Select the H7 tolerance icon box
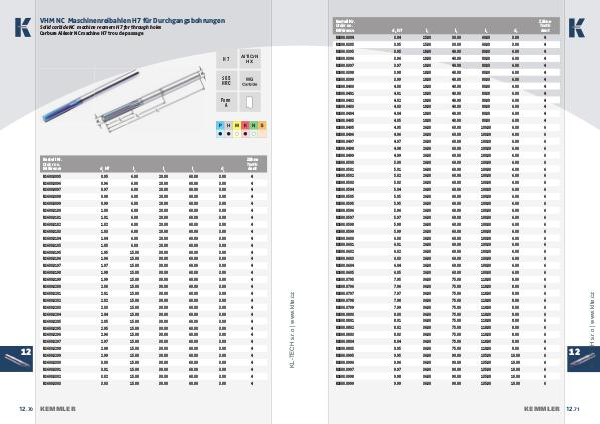Image resolution: width=600 pixels, height=424 pixels. coord(226,60)
